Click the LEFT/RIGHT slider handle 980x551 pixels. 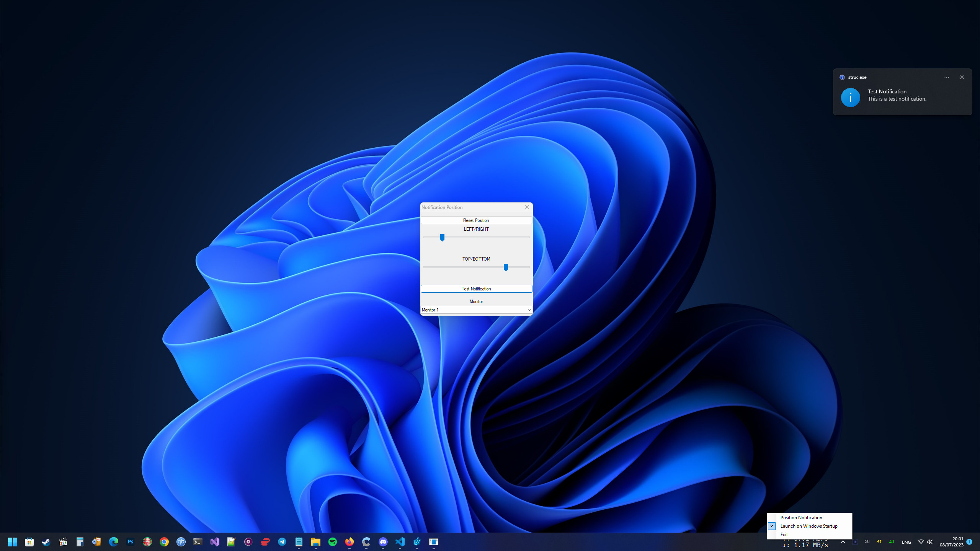point(442,238)
